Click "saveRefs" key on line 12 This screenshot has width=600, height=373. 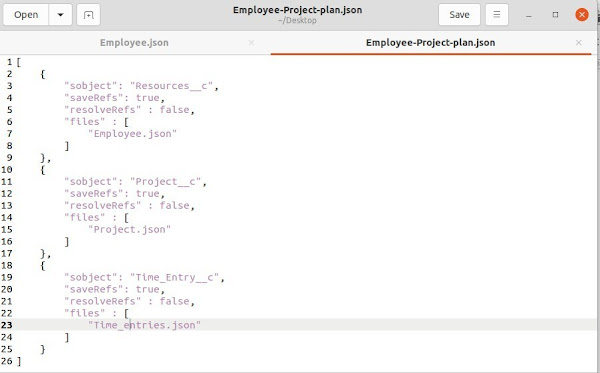click(x=93, y=194)
